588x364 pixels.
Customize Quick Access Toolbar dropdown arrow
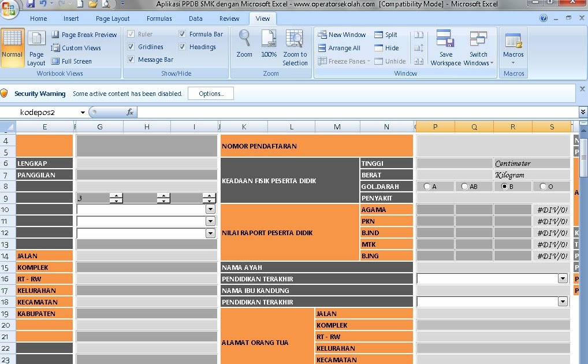[x=122, y=4]
